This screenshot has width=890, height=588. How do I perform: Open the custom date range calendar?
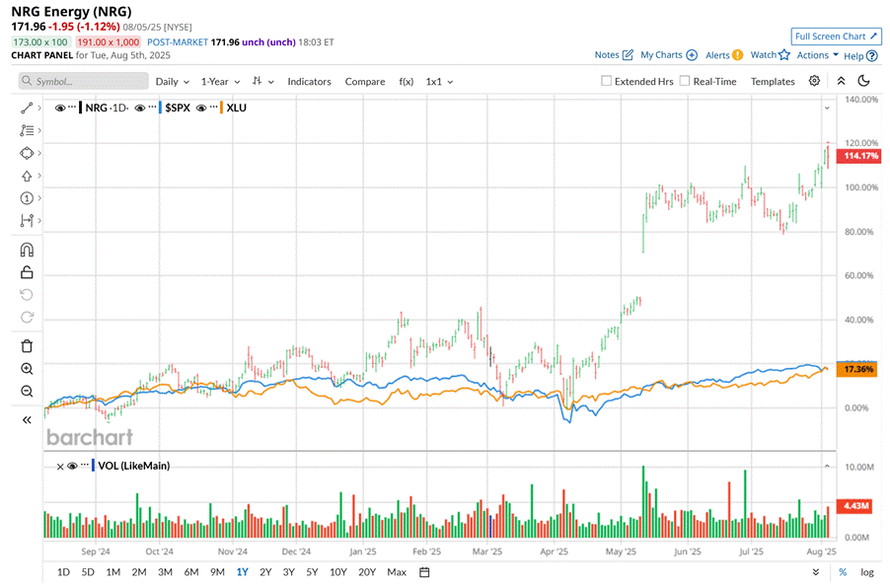(x=424, y=572)
